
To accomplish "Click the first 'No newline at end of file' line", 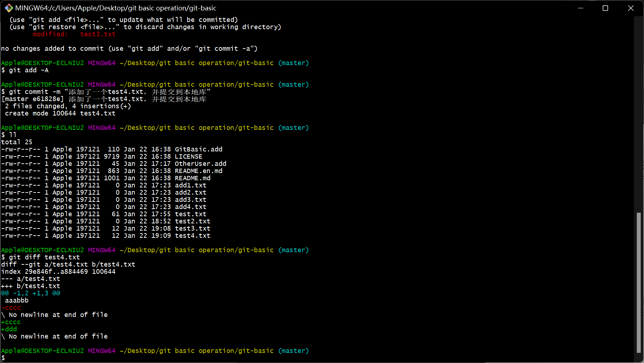I will [54, 315].
